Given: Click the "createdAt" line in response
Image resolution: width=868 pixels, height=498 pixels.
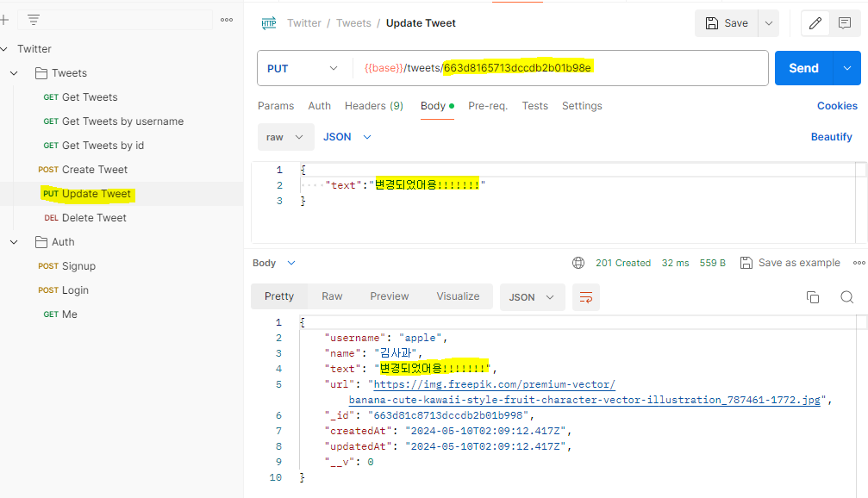Looking at the screenshot, I should coord(448,431).
